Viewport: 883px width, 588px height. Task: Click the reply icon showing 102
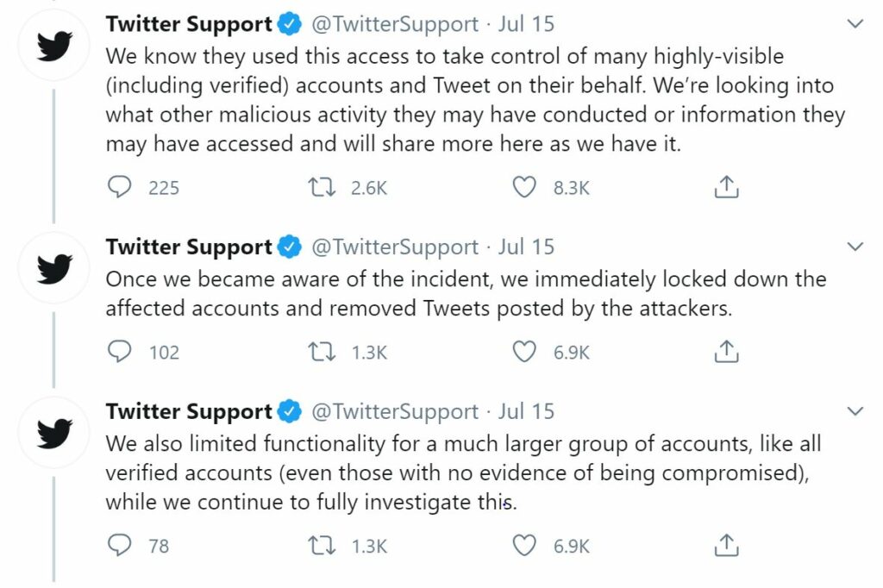121,352
